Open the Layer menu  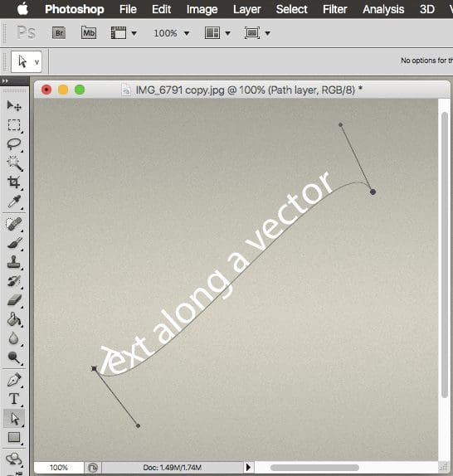pyautogui.click(x=247, y=9)
